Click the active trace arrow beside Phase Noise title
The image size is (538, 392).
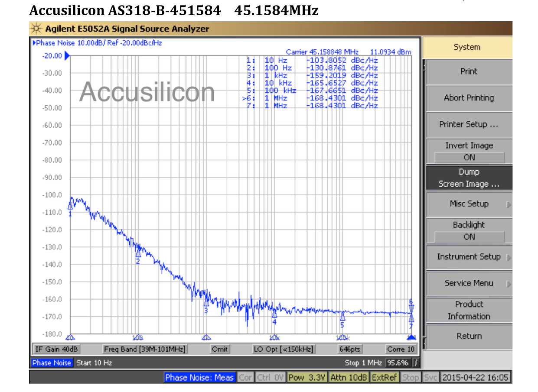(34, 43)
